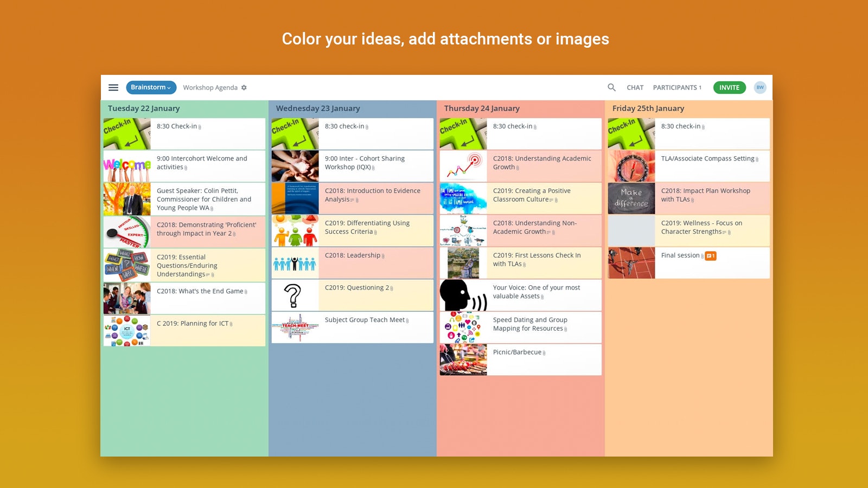Click the Check-In image thumbnail on Friday
Screen dimensions: 868x488
coord(631,133)
